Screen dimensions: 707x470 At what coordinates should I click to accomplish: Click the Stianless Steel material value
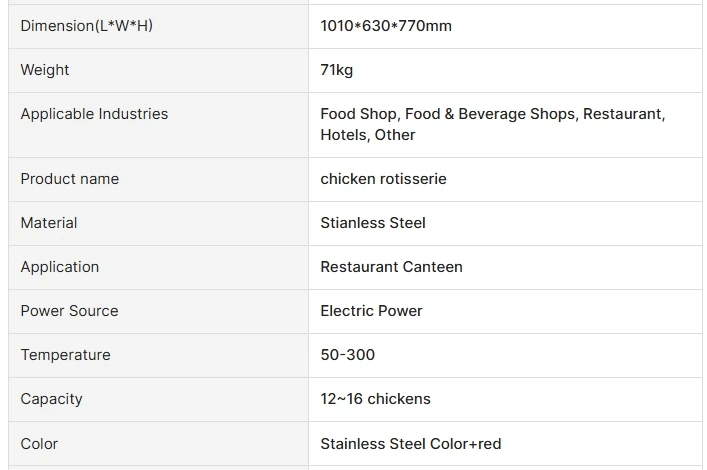coord(373,223)
